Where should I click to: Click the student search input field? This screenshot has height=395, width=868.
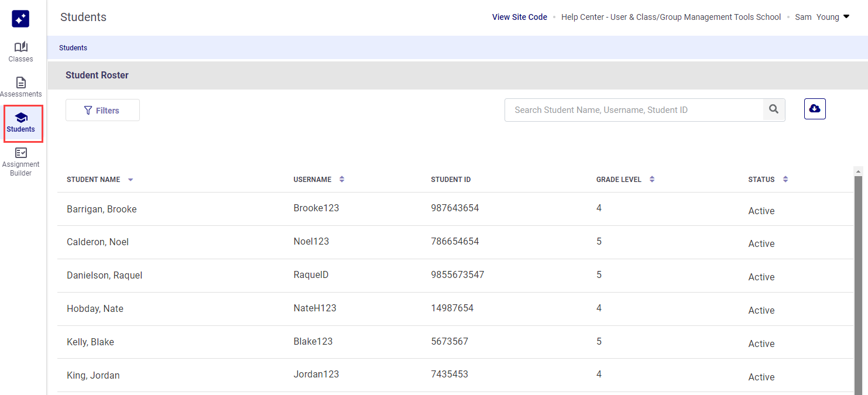tap(634, 109)
